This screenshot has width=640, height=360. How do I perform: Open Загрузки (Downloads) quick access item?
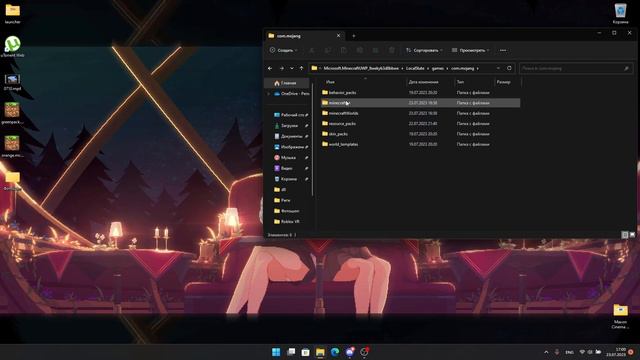(291, 126)
